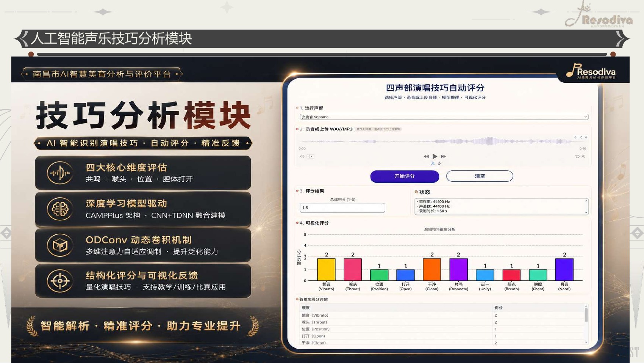Open the 女高音 Soprano voice part dropdown
The image size is (644, 363).
[444, 117]
